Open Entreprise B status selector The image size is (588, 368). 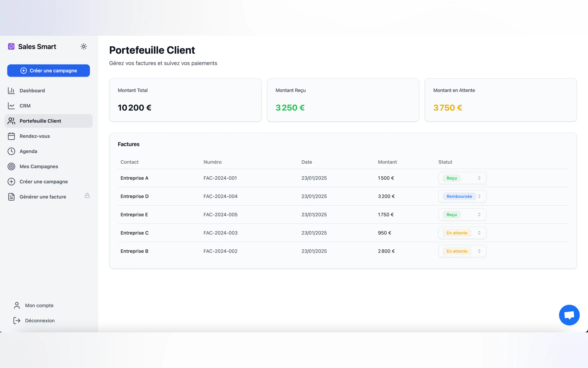(462, 251)
